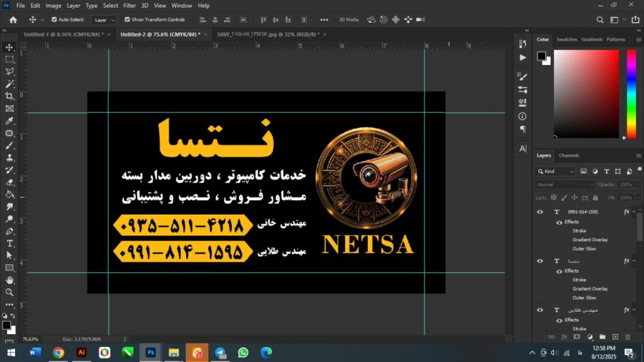Select the Eraser tool
The width and height of the screenshot is (644, 362).
pos(9,182)
